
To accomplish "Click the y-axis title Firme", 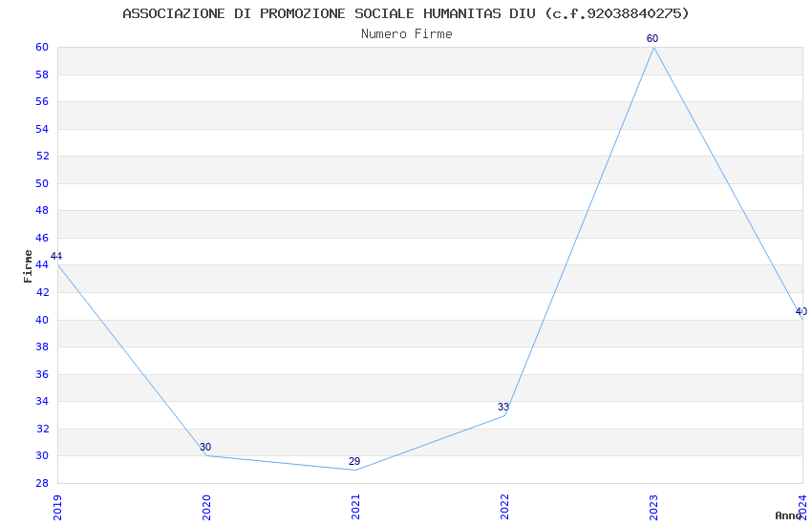I will (x=28, y=266).
